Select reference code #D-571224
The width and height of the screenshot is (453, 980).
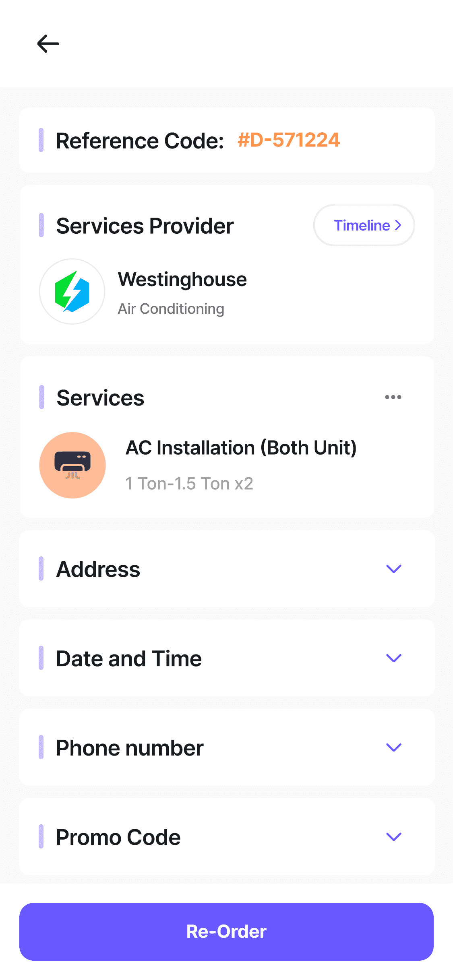click(x=289, y=140)
